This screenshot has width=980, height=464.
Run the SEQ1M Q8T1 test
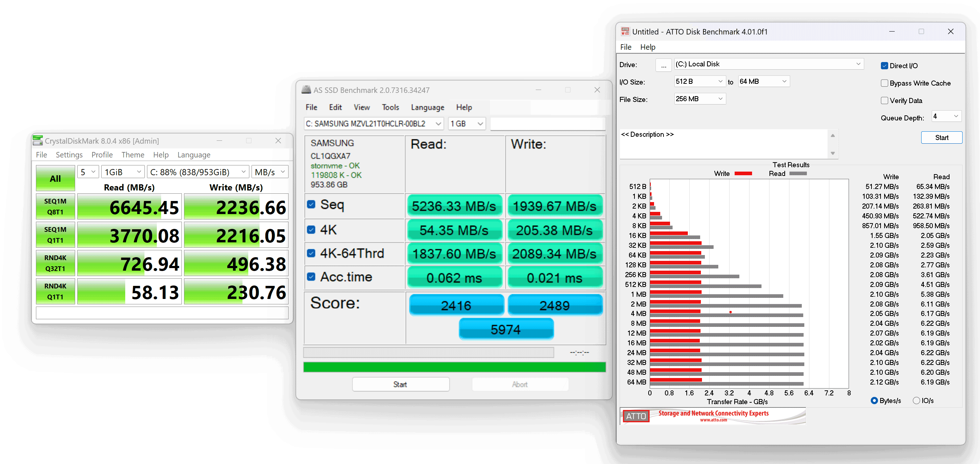(55, 206)
